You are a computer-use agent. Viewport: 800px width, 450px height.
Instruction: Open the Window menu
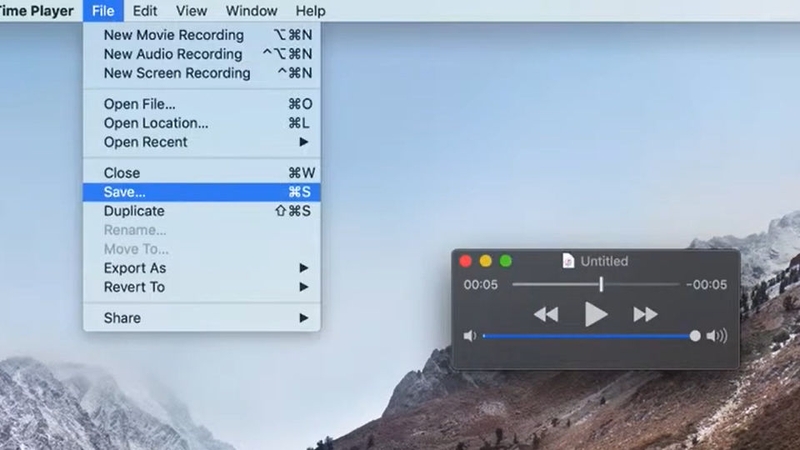click(x=252, y=11)
